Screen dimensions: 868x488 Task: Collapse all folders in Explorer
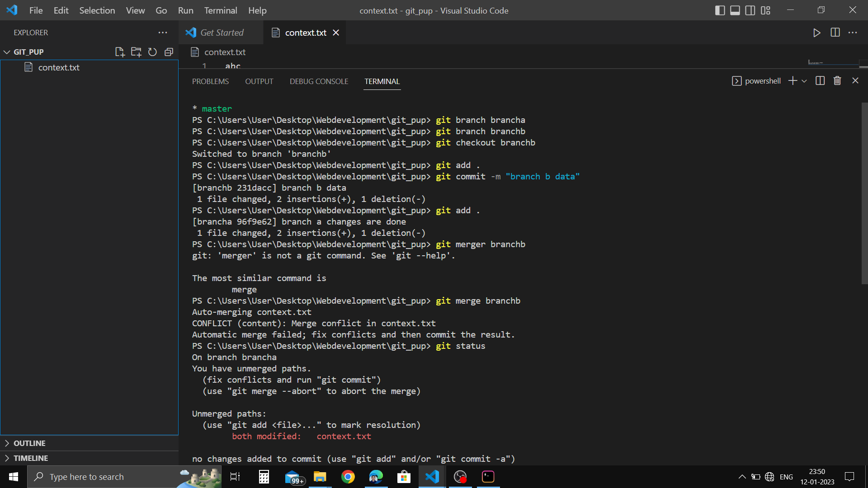click(169, 52)
